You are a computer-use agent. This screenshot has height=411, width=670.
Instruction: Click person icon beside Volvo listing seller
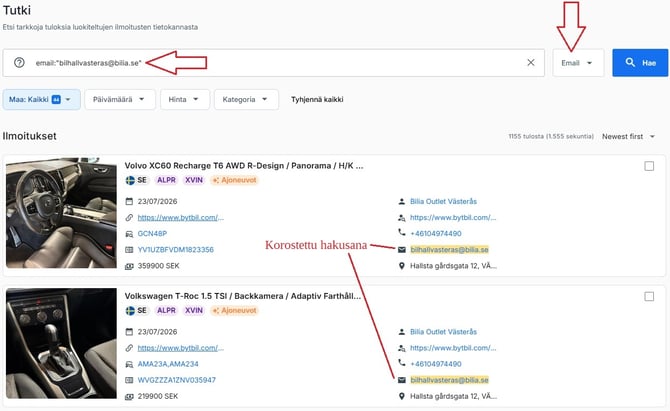[402, 201]
